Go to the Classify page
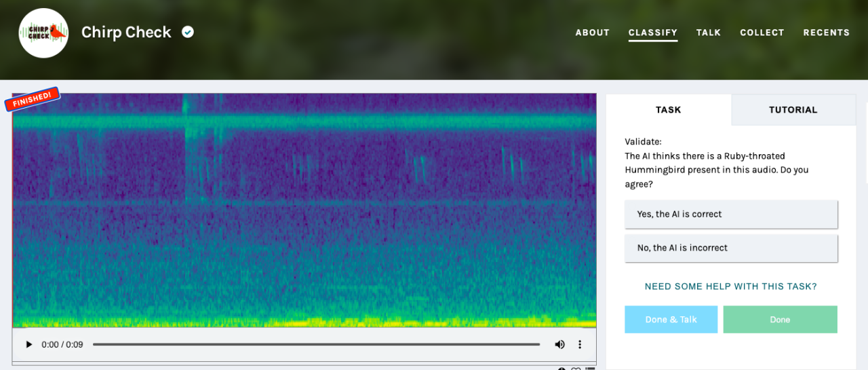Viewport: 868px width, 370px height. click(653, 33)
